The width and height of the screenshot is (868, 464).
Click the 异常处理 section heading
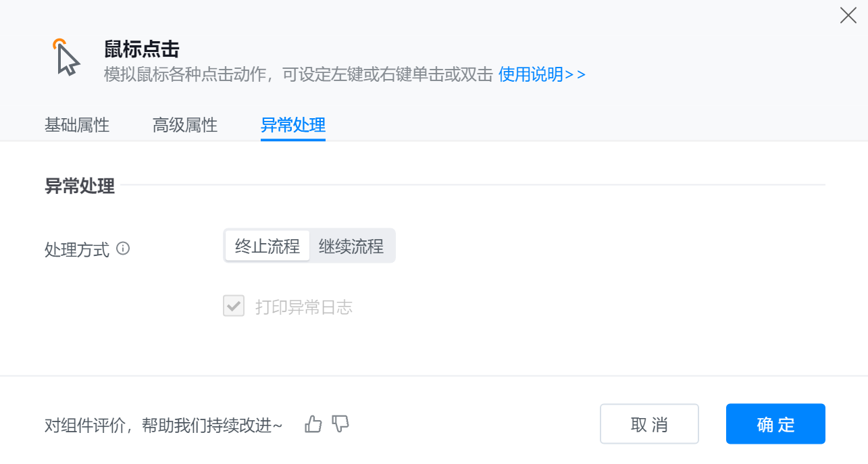80,186
